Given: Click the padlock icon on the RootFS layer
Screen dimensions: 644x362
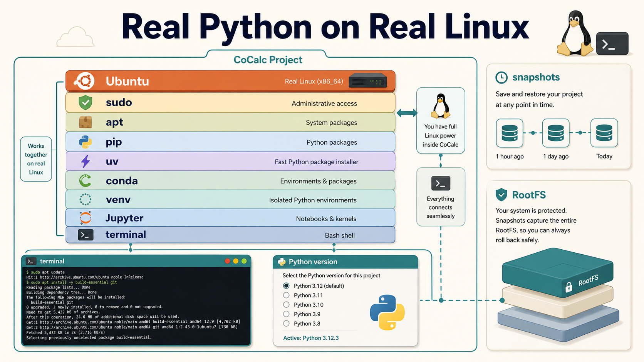Looking at the screenshot, I should point(569,287).
